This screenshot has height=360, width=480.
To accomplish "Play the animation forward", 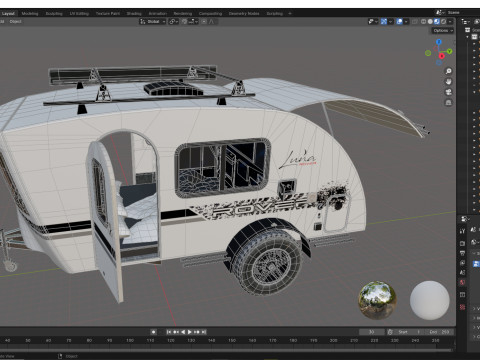I will [x=190, y=332].
